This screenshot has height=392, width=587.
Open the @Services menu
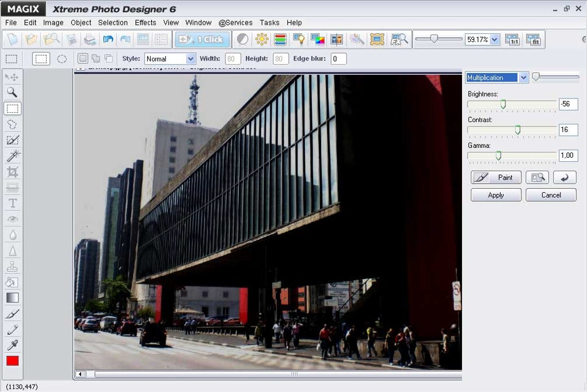(235, 22)
